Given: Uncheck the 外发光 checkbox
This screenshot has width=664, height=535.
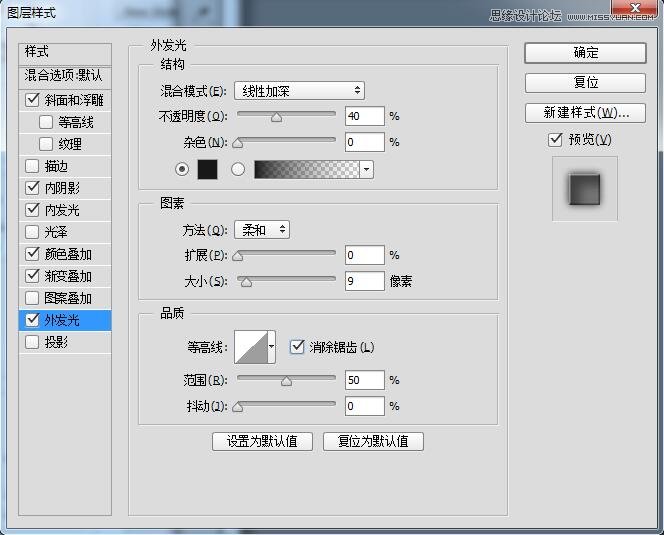Looking at the screenshot, I should 32,320.
